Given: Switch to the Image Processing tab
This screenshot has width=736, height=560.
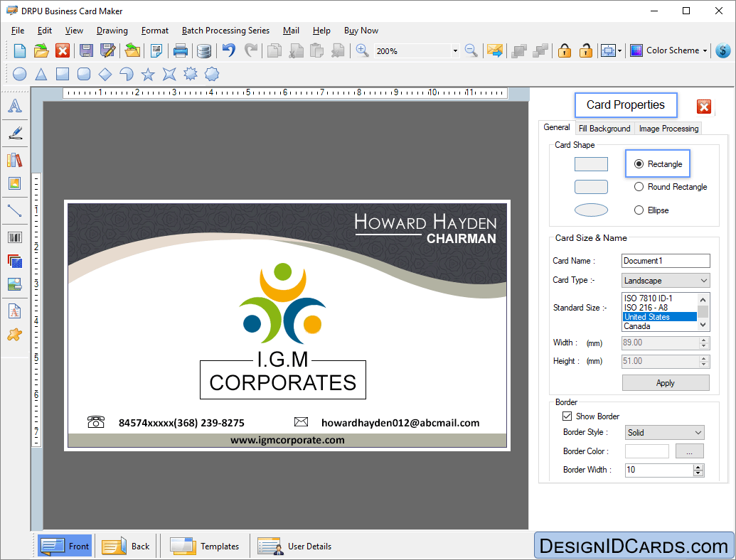Looking at the screenshot, I should (x=668, y=129).
